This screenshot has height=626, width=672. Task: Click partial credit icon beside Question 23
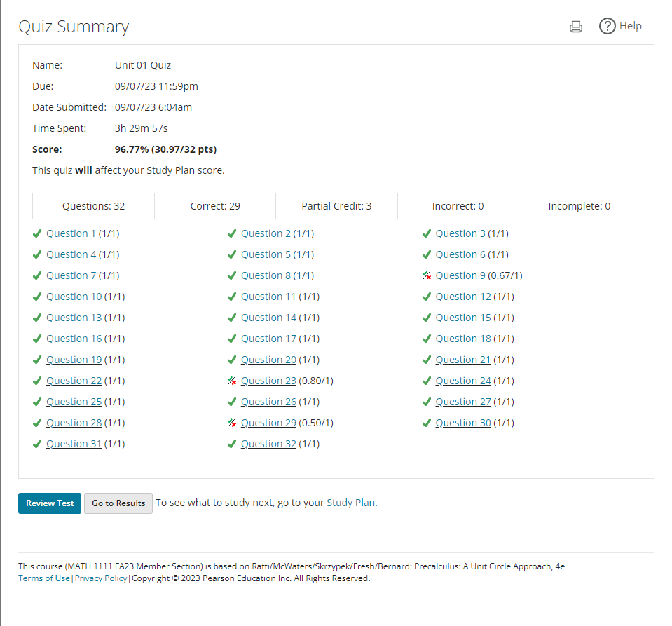click(232, 381)
